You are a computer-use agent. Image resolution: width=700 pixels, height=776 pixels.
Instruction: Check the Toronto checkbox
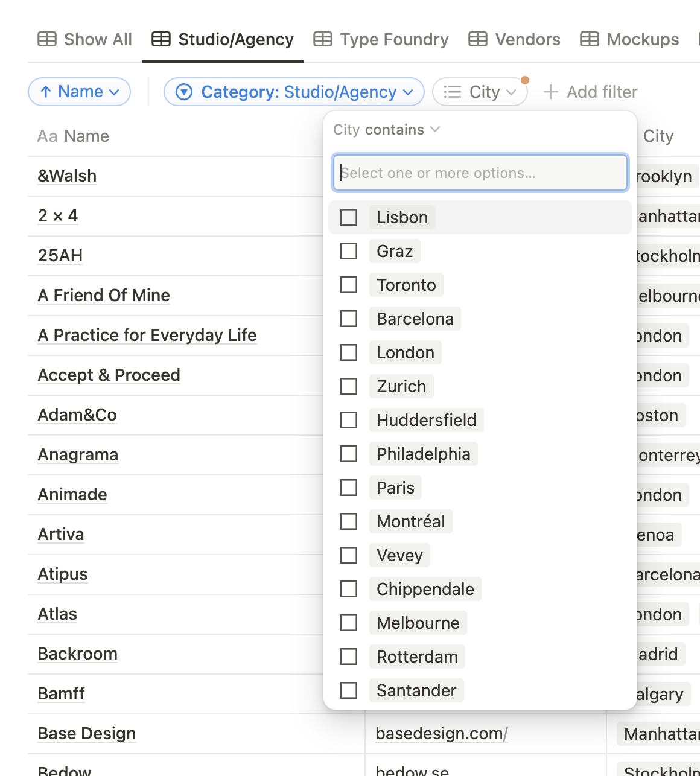click(x=349, y=285)
